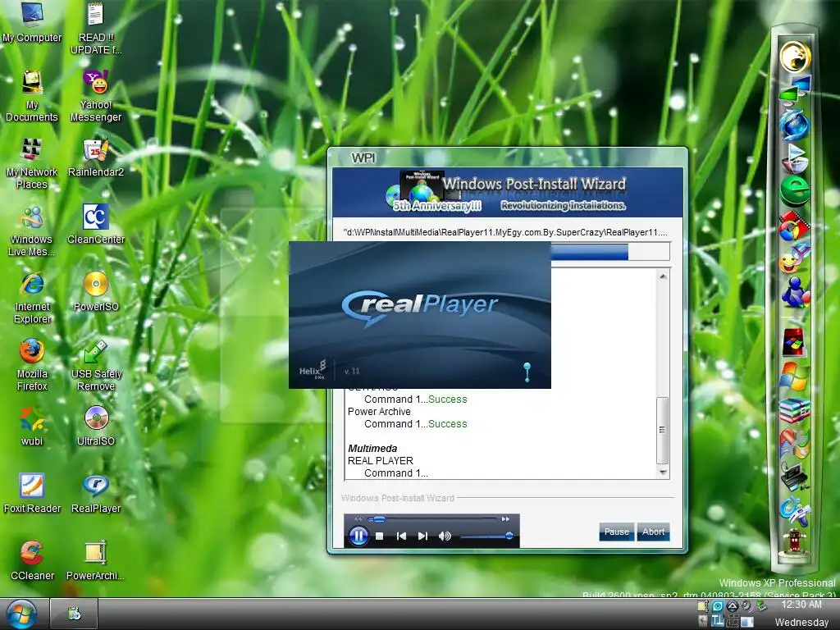
Task: Open READ !! UPDATE text file icon
Action: click(x=96, y=27)
